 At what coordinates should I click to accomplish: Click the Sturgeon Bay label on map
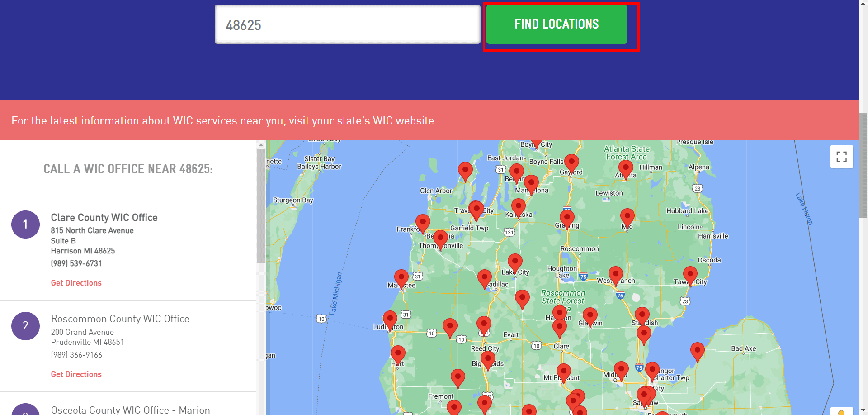coord(293,200)
